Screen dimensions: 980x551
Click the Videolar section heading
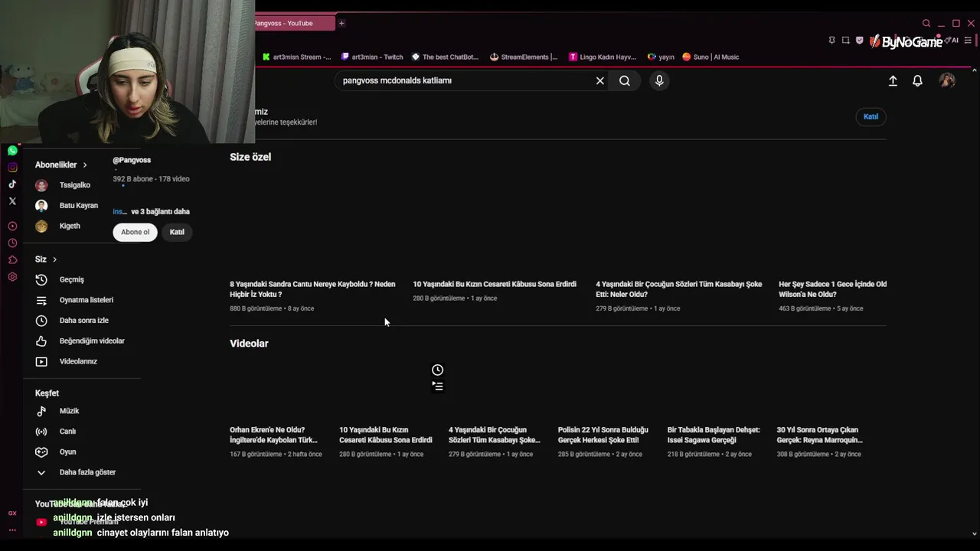click(249, 344)
